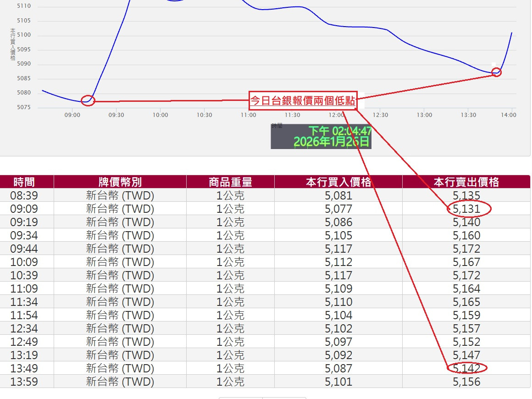Click the first circled low point on chart
The image size is (532, 399).
[x=88, y=100]
